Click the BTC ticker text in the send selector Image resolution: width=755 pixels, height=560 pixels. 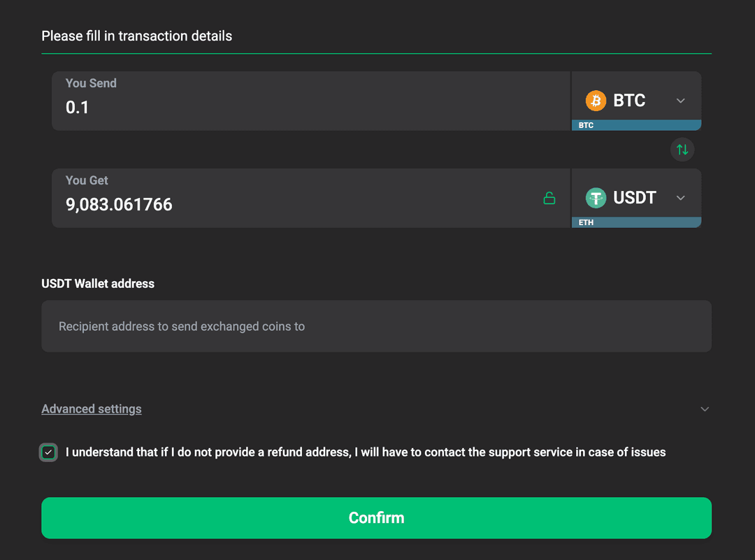coord(629,101)
